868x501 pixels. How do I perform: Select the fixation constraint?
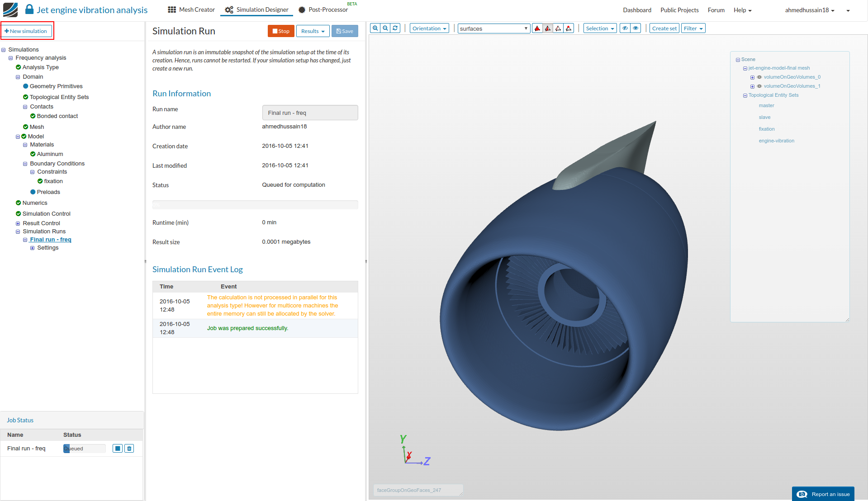coord(53,181)
